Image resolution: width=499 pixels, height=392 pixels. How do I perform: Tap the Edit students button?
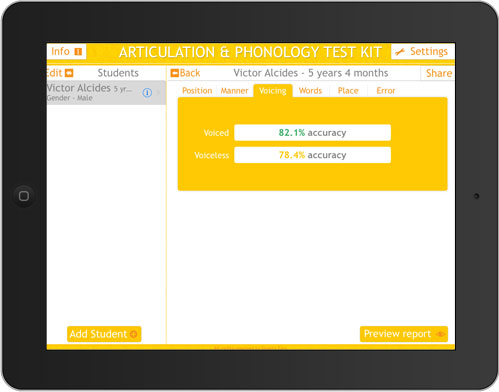tap(59, 73)
